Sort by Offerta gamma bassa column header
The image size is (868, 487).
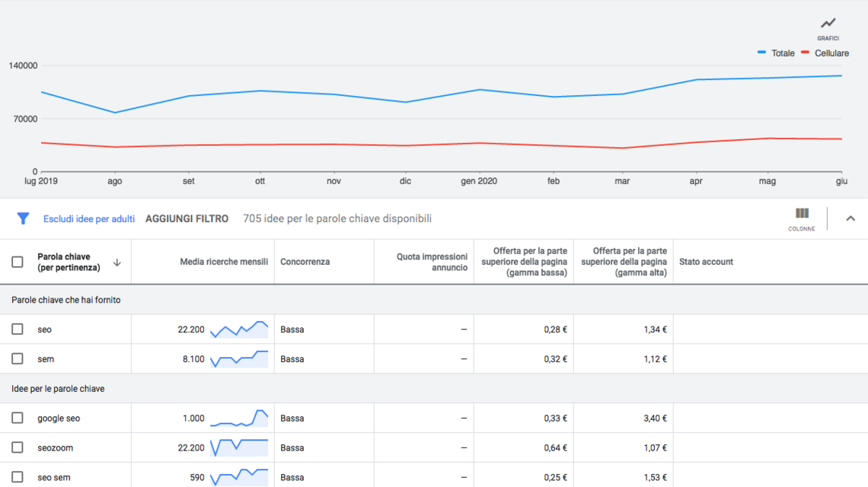525,262
